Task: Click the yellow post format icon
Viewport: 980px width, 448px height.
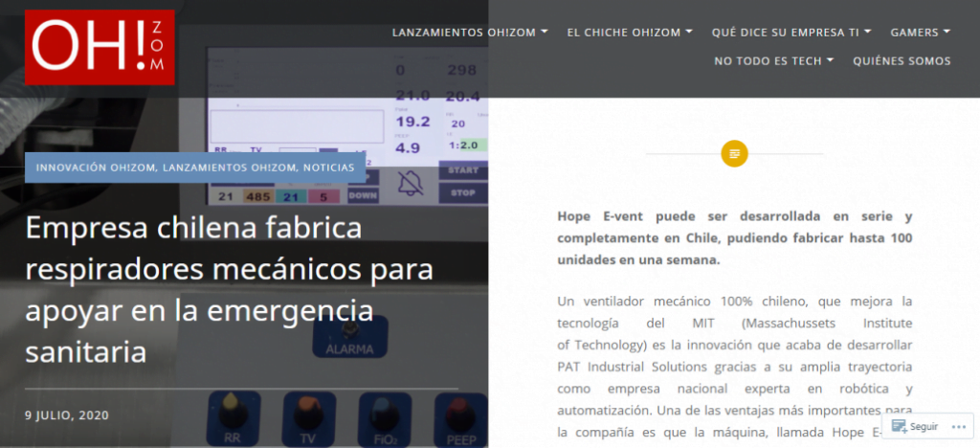Action: 734,153
